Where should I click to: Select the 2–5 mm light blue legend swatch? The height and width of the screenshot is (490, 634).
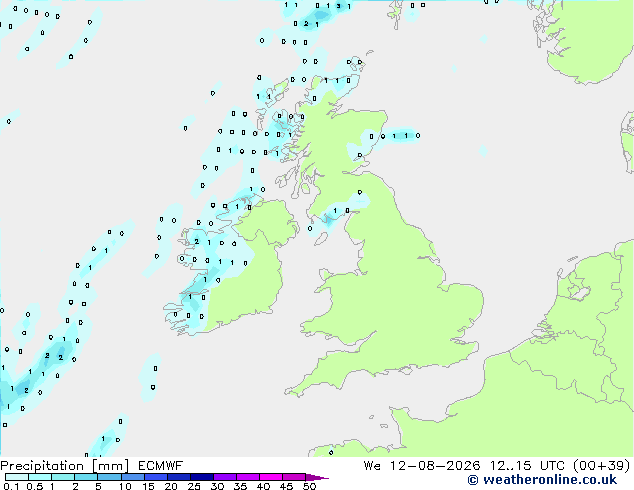(86, 477)
